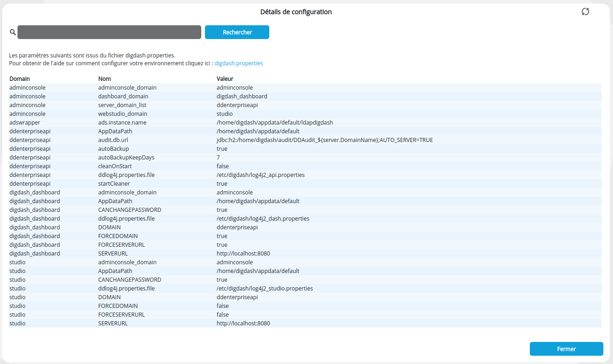Select the /etc/digdash/log4j2_dash.properties value
This screenshot has height=364, width=613.
pos(263,219)
